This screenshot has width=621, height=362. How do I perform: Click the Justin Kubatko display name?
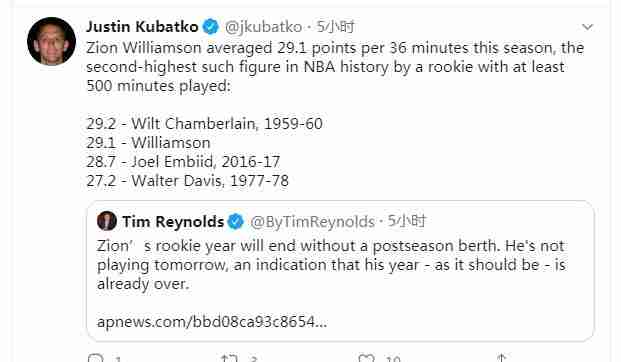pos(142,27)
